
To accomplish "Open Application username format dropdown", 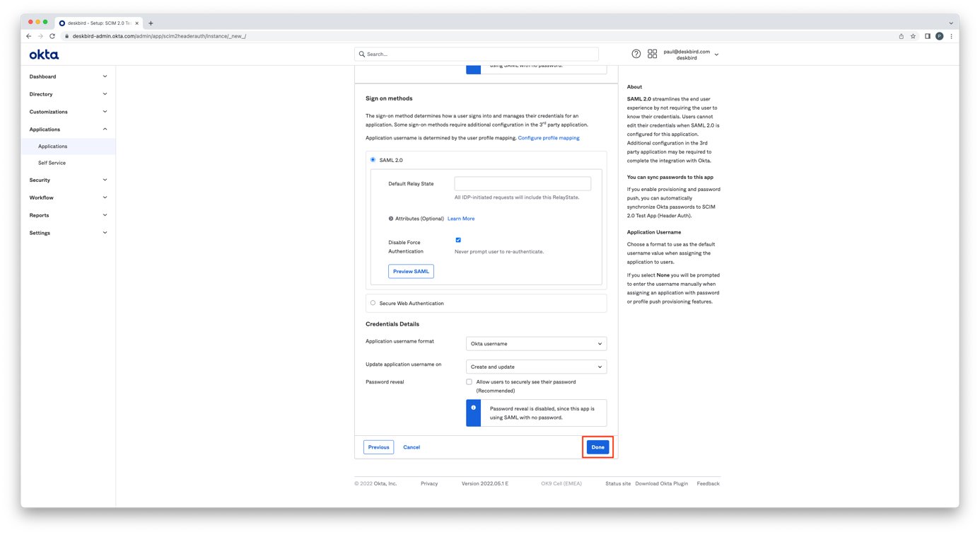I will point(536,344).
